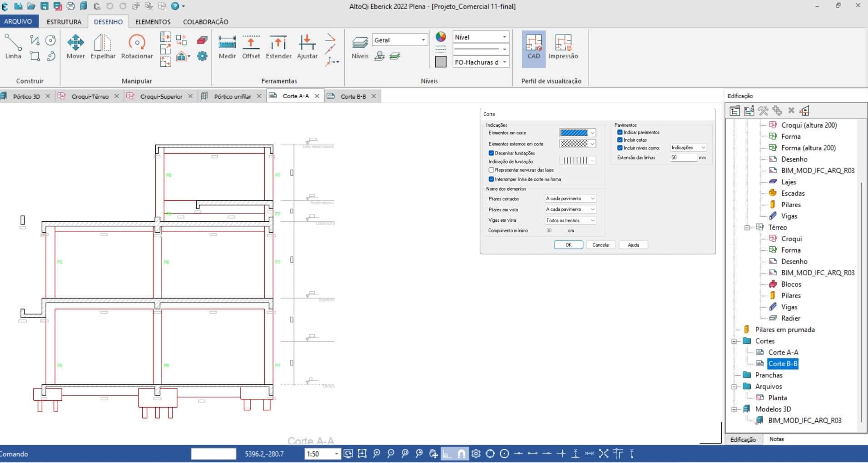Click the Espelhar mirror tool
This screenshot has height=463, width=868.
point(103,47)
